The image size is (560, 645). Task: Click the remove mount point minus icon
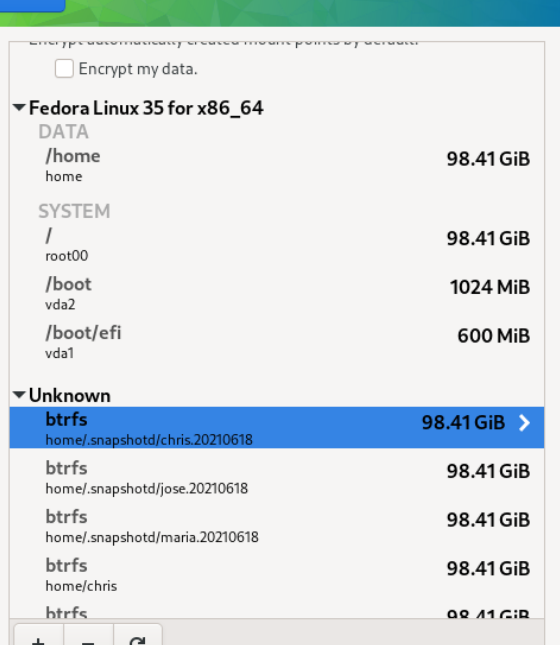tap(88, 636)
